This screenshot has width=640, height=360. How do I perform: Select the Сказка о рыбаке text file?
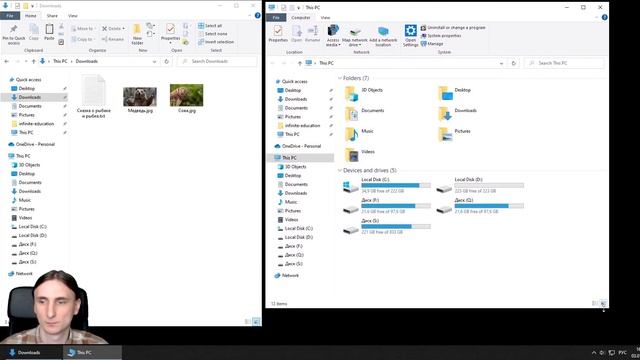93,96
